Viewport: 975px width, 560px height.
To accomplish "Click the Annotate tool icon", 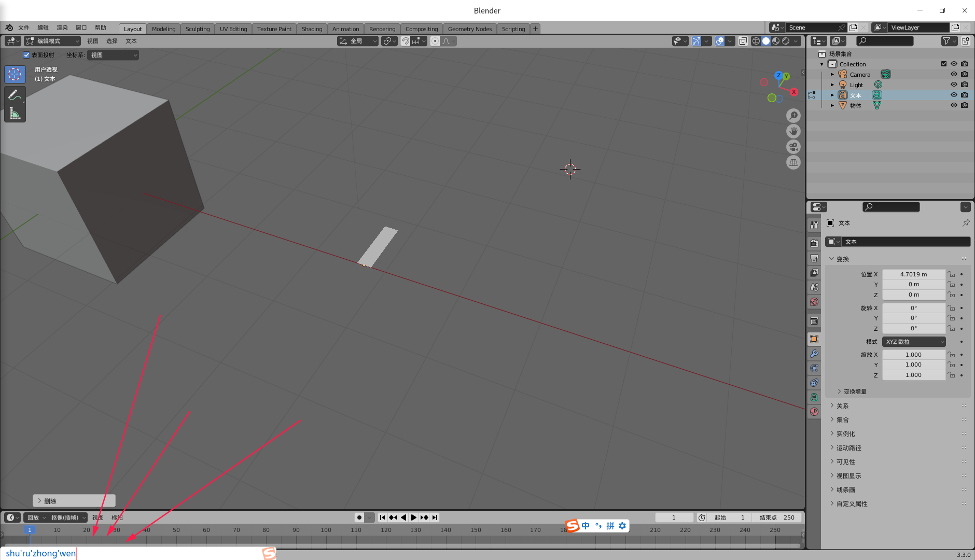I will click(15, 95).
